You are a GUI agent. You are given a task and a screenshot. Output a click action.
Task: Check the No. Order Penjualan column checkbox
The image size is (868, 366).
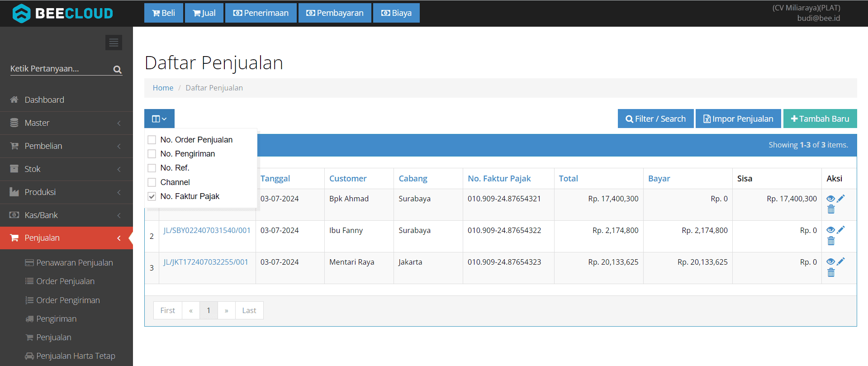tap(152, 140)
